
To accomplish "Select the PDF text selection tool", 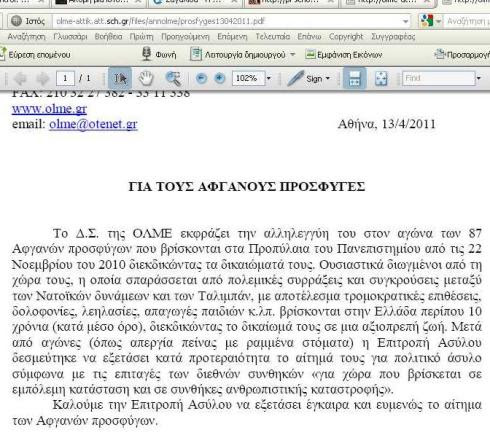I will [x=120, y=79].
